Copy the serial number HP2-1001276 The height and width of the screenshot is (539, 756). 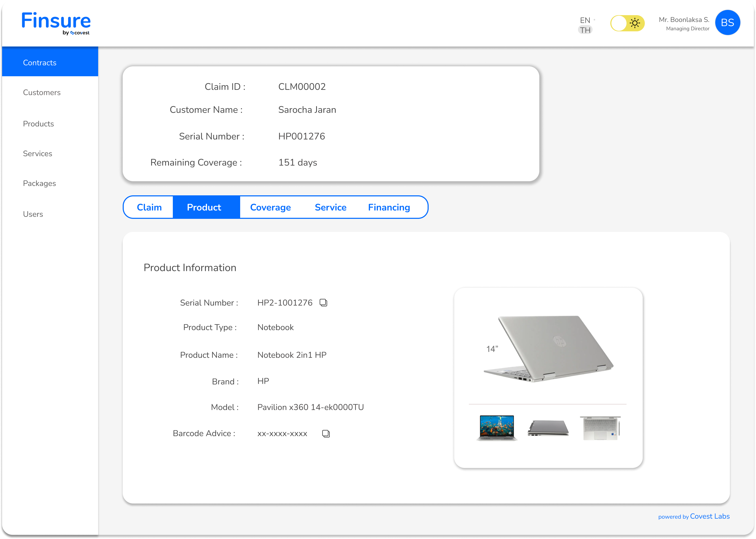(323, 302)
